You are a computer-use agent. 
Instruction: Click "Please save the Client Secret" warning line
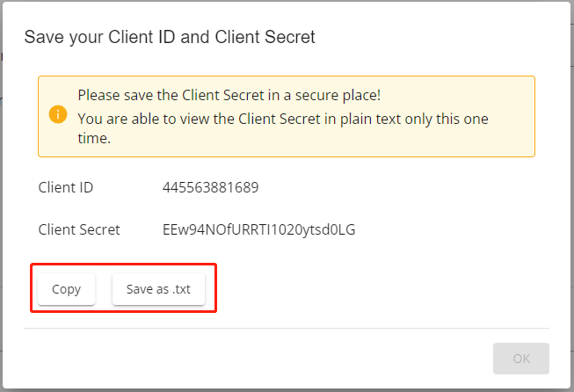(x=229, y=95)
